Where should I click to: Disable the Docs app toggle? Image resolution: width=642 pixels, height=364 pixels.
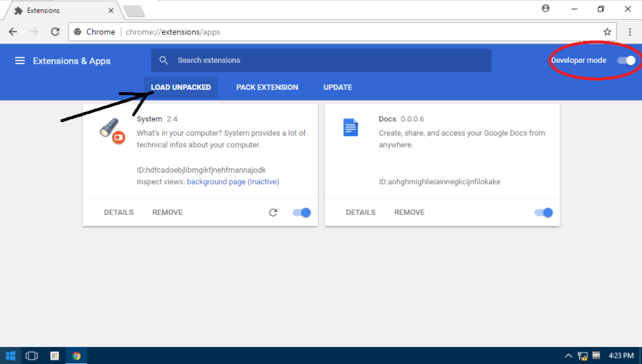(544, 213)
